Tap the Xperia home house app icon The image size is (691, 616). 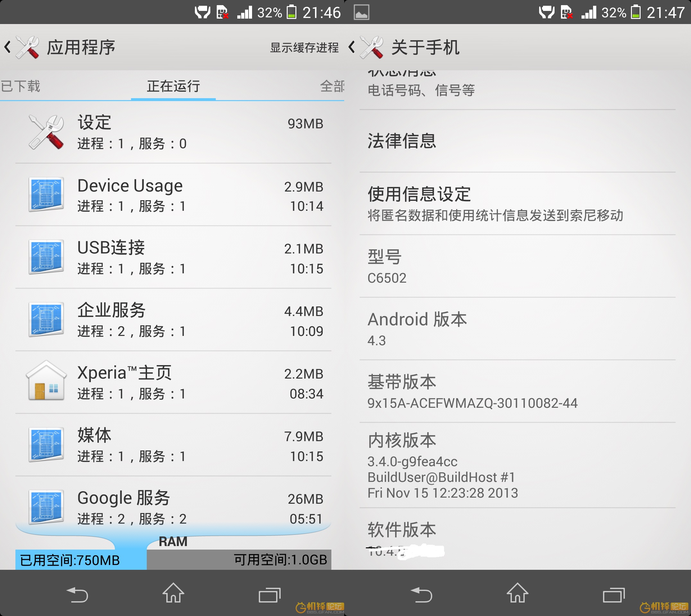point(46,381)
